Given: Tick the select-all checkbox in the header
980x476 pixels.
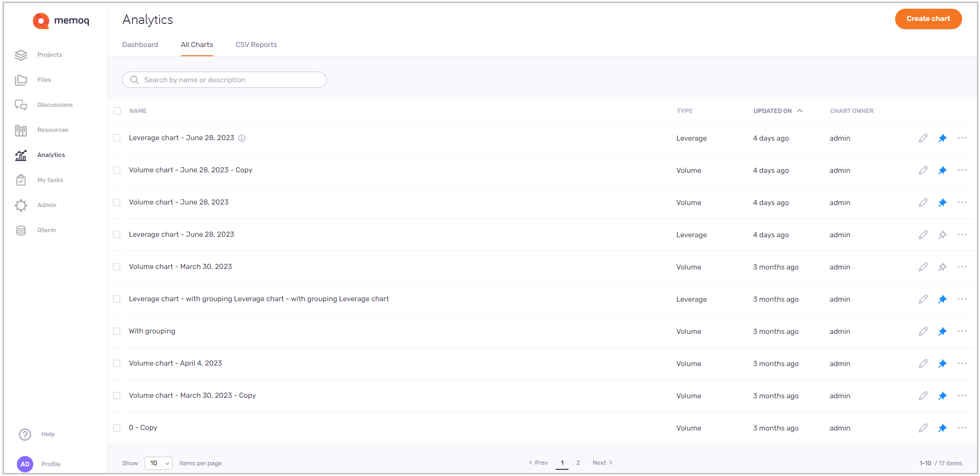Looking at the screenshot, I should click(117, 111).
